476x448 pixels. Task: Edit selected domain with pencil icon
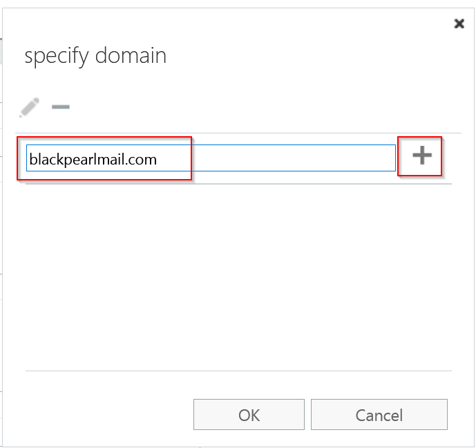30,107
